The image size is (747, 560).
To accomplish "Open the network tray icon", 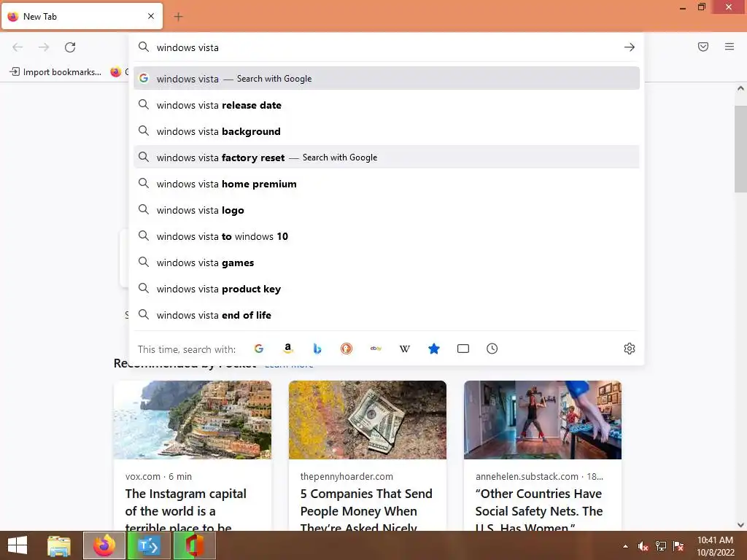I will 661,546.
